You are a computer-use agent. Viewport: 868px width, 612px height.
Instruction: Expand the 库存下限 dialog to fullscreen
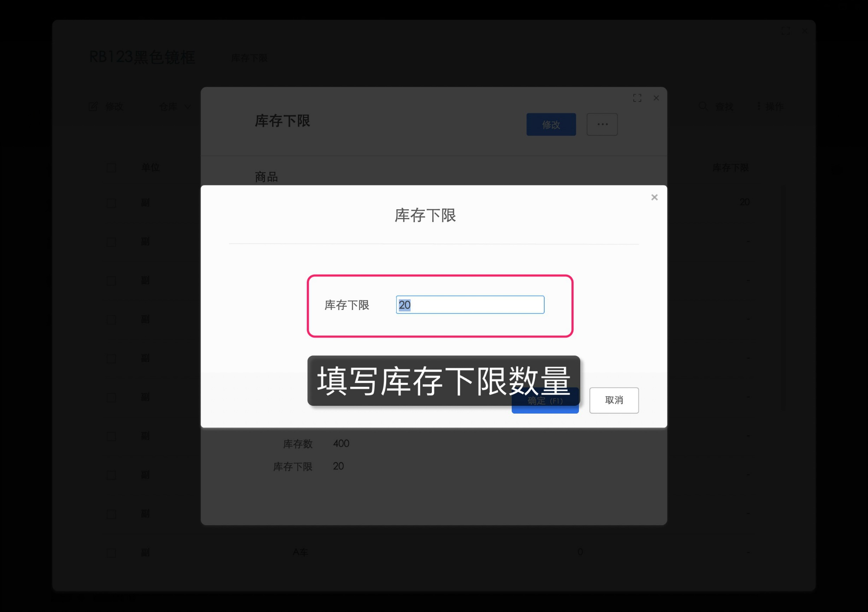(637, 98)
